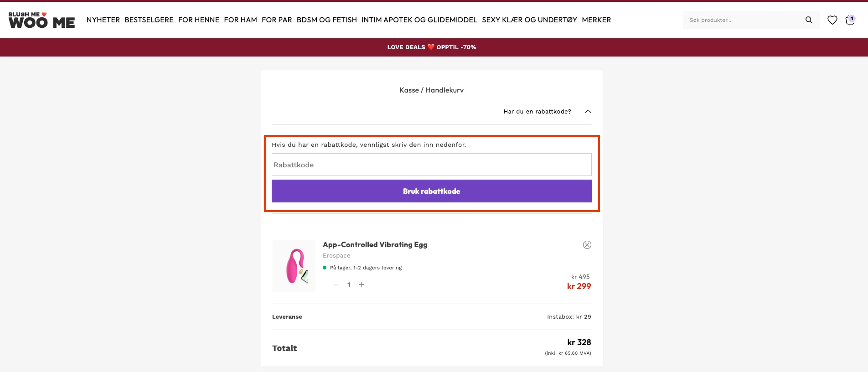Go to Woo Me homepage logo
This screenshot has height=372, width=868.
pyautogui.click(x=41, y=21)
